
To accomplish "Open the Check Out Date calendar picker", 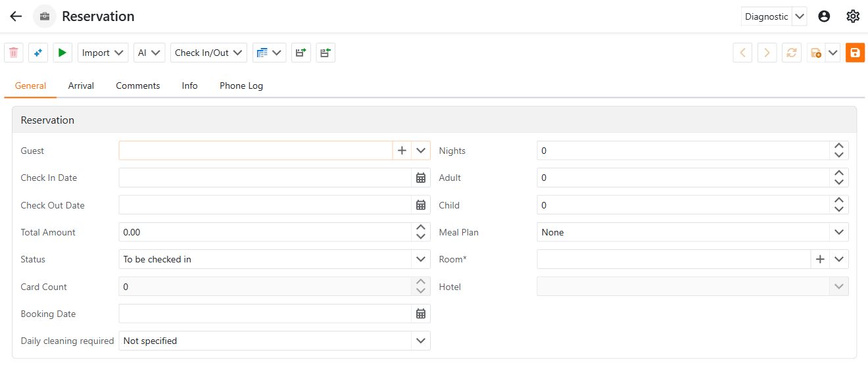I will pyautogui.click(x=421, y=205).
